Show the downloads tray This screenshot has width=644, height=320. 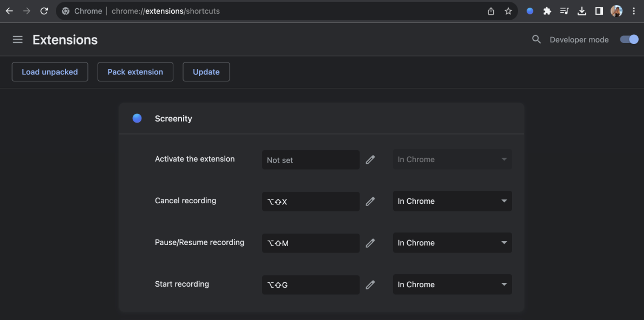point(582,11)
